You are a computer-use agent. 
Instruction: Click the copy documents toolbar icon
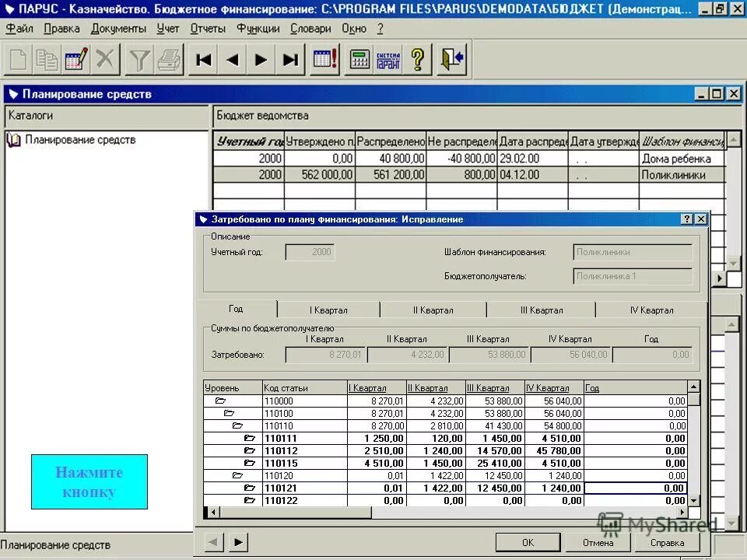click(47, 60)
